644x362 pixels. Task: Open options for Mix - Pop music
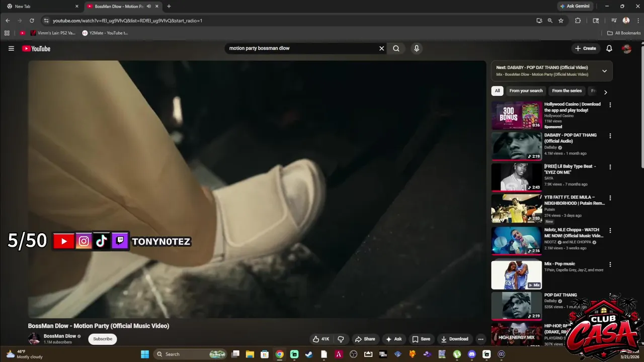[x=610, y=264]
